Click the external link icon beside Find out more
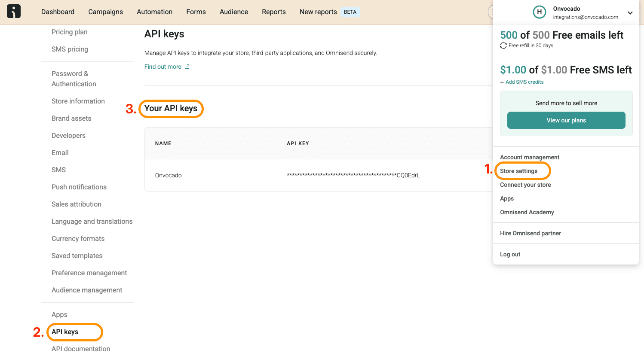 click(187, 67)
